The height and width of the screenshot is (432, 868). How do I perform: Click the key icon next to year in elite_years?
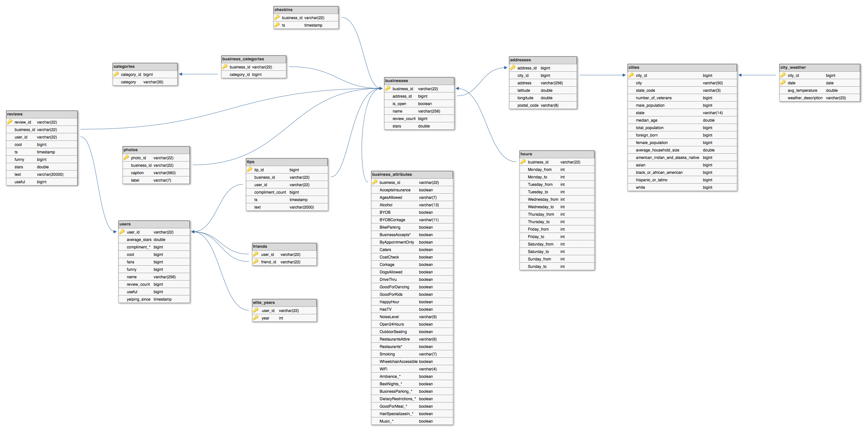pos(256,318)
